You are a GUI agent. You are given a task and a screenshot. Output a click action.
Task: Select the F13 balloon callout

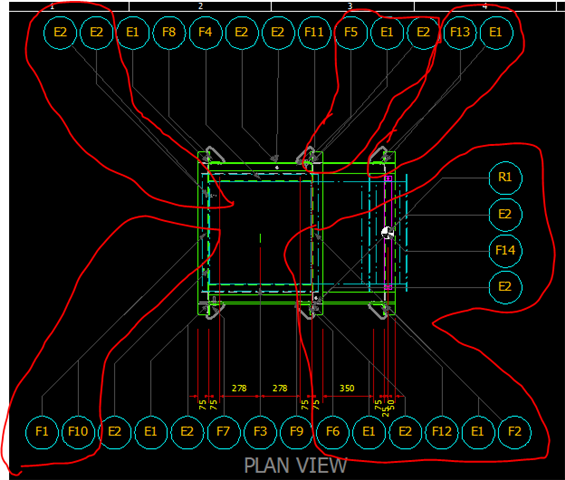460,32
